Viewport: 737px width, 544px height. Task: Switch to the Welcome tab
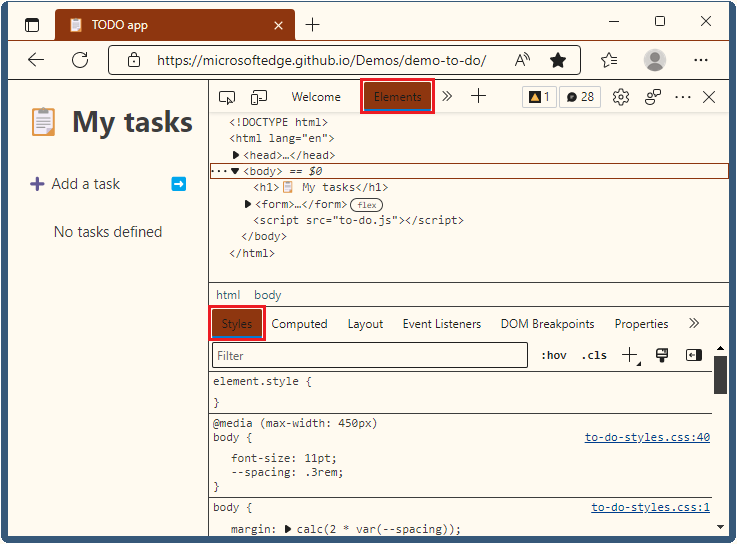click(x=316, y=97)
